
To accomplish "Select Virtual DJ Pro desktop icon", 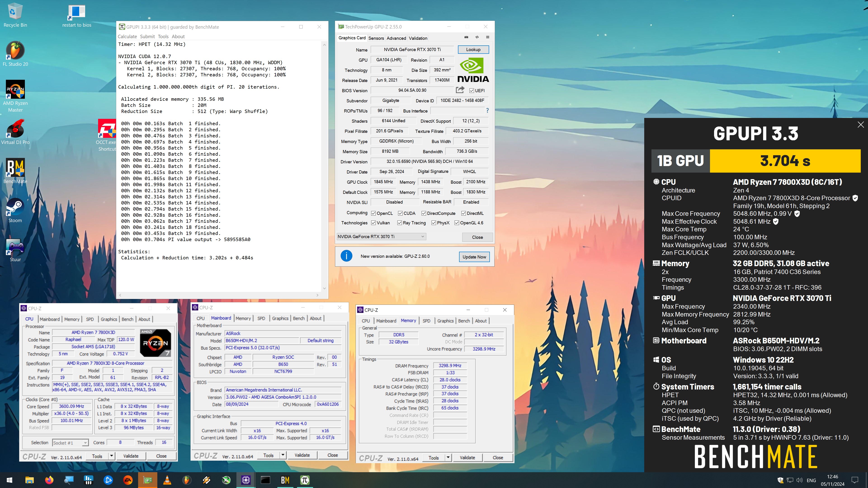I will (15, 132).
